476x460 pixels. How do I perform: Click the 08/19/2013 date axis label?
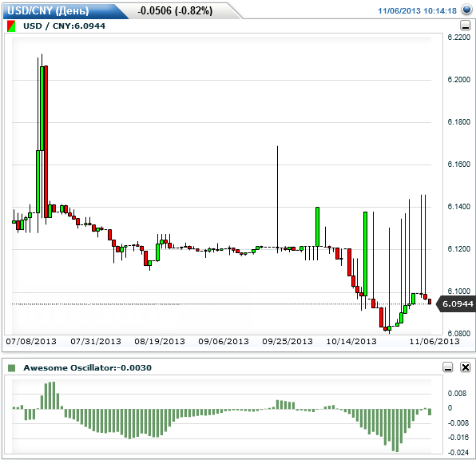pos(160,341)
